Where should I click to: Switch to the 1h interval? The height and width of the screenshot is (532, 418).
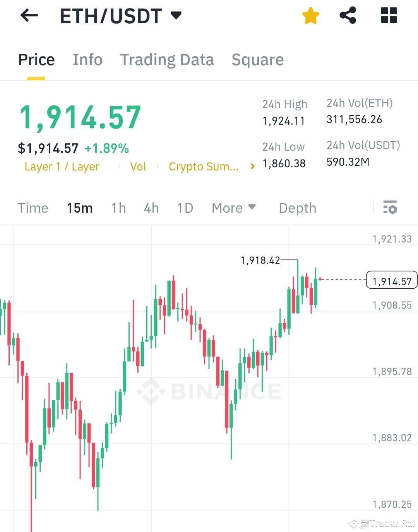click(118, 208)
